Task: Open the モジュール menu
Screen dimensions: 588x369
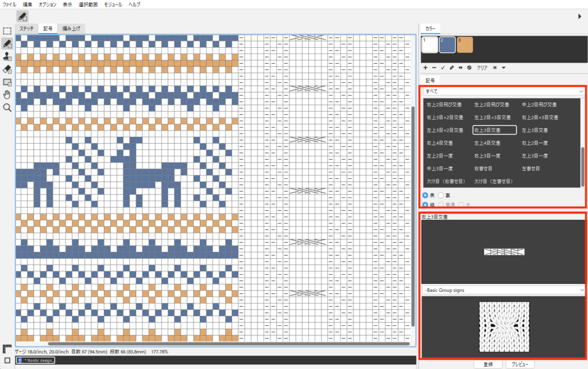Action: pyautogui.click(x=113, y=5)
